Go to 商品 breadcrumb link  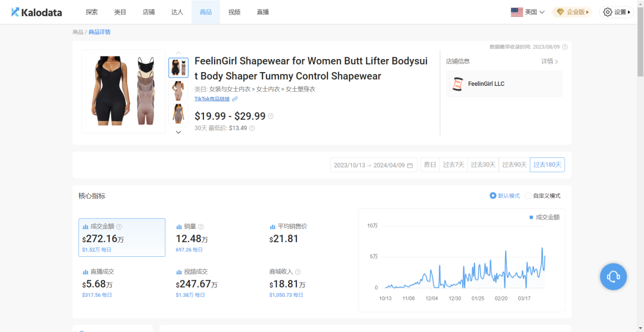pyautogui.click(x=78, y=32)
